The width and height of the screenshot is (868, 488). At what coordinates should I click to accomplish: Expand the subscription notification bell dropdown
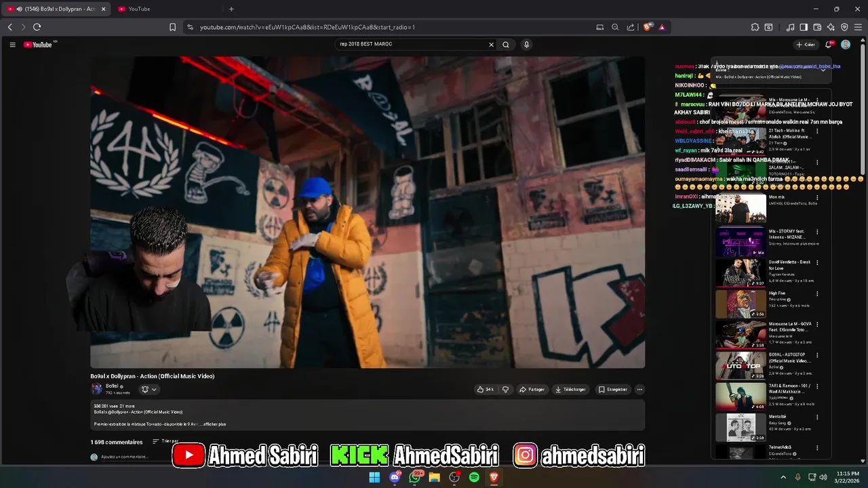coord(149,389)
